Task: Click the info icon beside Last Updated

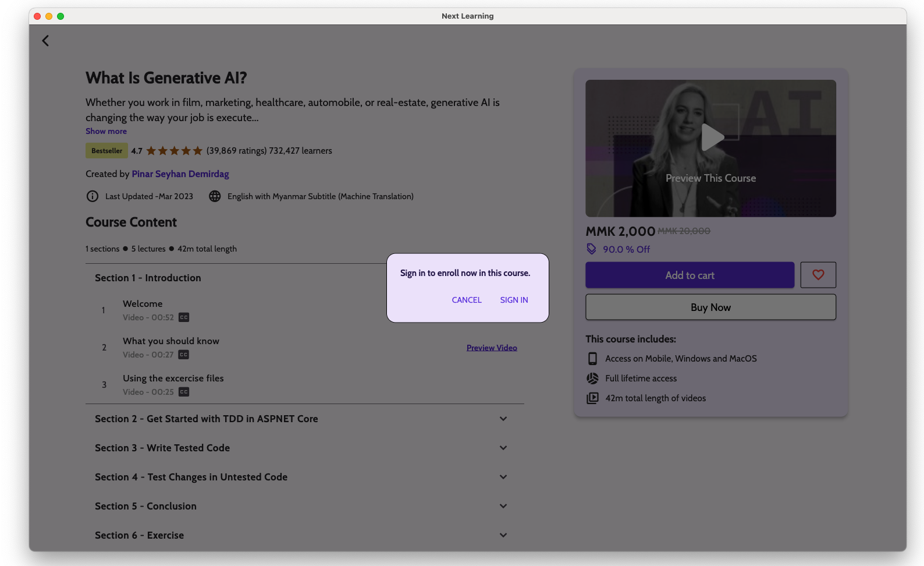Action: coord(93,196)
